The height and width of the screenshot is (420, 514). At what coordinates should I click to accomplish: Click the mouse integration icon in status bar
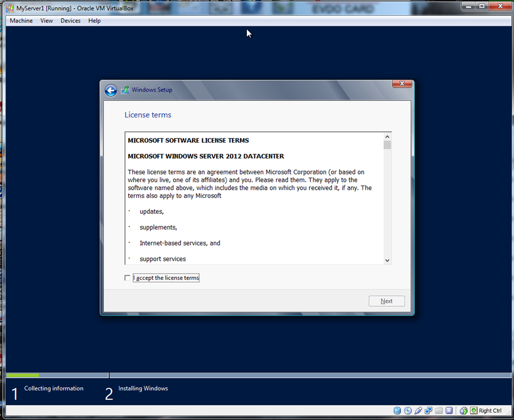click(464, 410)
